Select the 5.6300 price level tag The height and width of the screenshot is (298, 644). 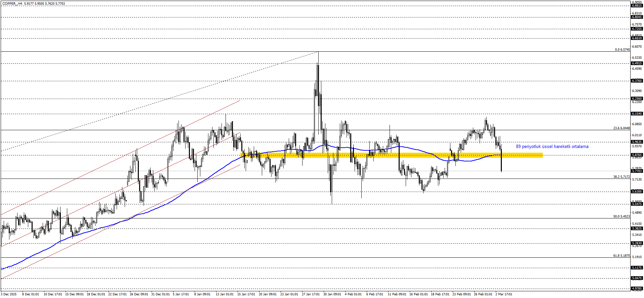[x=637, y=192]
